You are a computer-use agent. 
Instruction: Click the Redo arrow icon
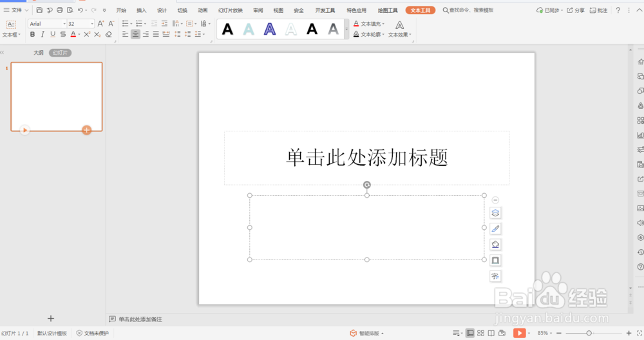(93, 10)
